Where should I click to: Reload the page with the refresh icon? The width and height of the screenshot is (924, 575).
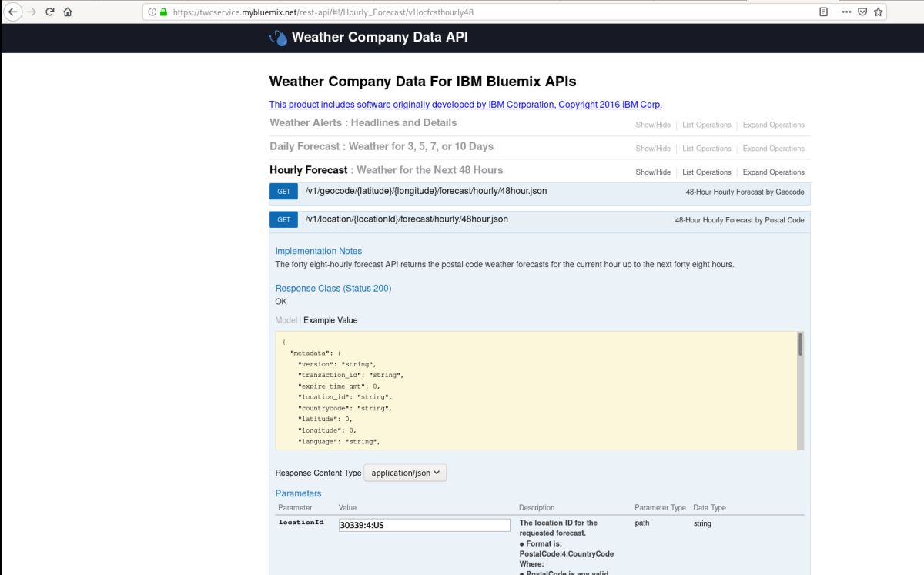[50, 12]
